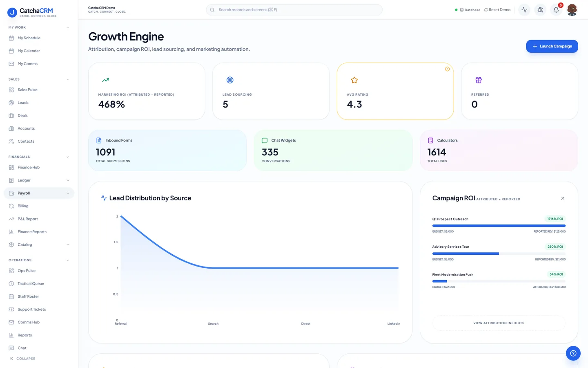Open the notifications bell
The width and height of the screenshot is (588, 368).
556,10
